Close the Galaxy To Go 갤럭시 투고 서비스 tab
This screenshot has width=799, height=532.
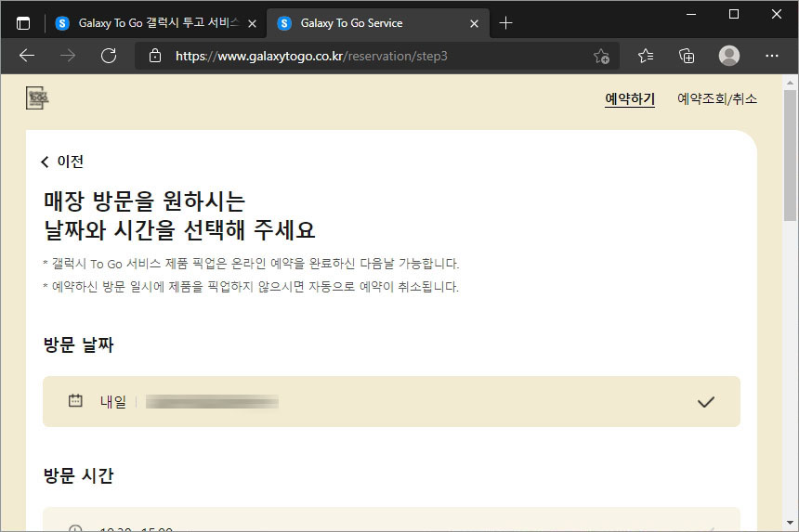click(x=252, y=24)
